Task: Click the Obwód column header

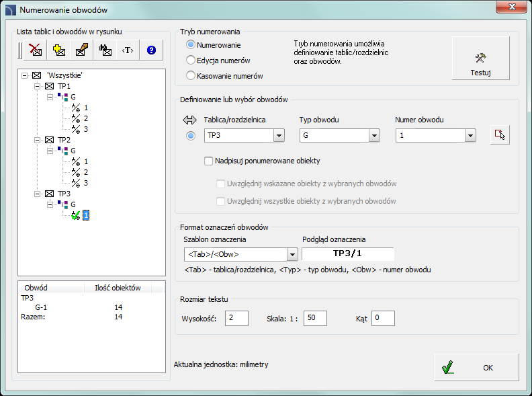Action: 51,288
